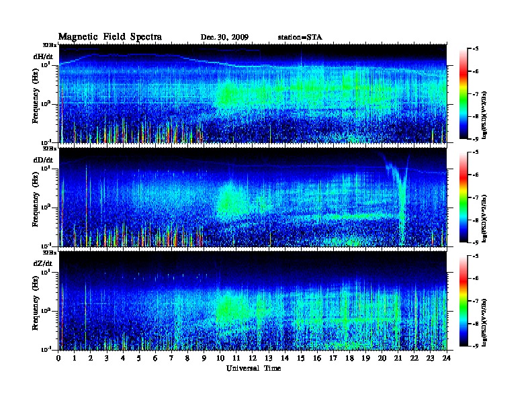Click the "Magnetic Field Spectra" title
Image resolution: width=532 pixels, height=411 pixels.
[x=110, y=37]
